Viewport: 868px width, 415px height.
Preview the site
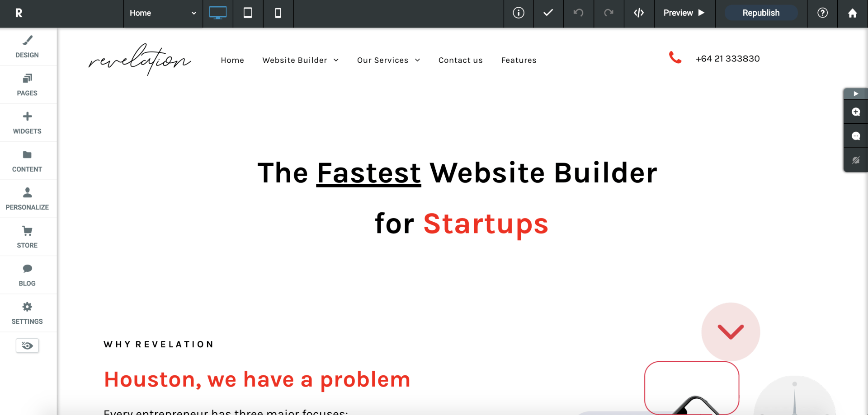point(684,13)
